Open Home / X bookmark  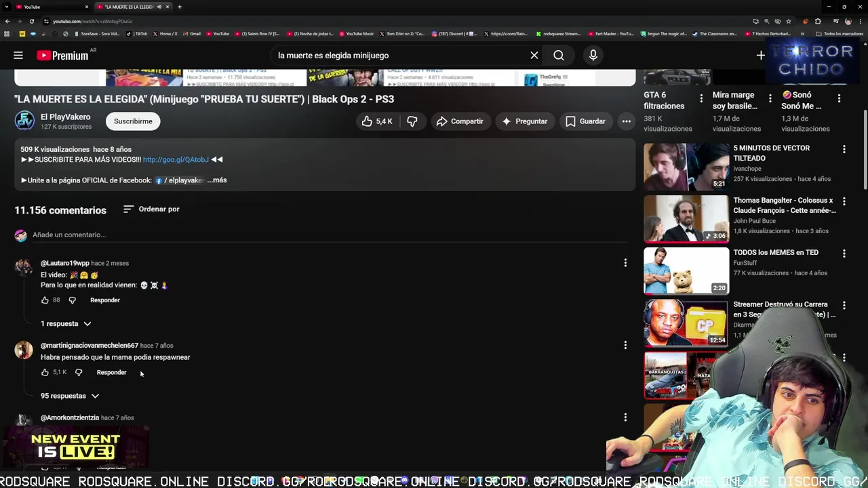165,33
